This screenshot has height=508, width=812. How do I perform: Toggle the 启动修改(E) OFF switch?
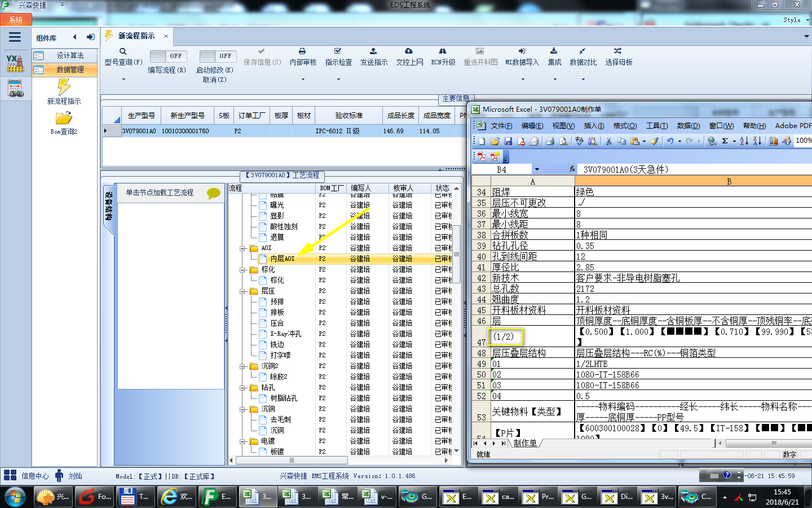[x=218, y=56]
